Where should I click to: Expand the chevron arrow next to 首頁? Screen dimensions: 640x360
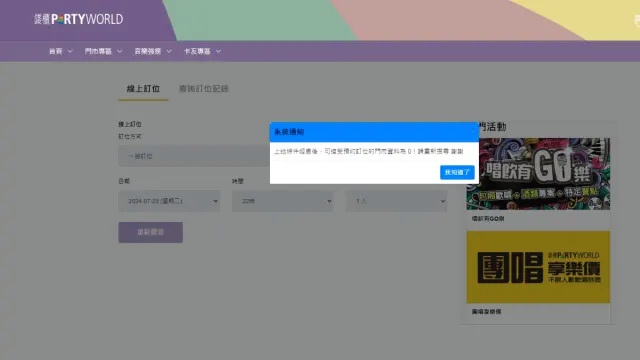70,51
